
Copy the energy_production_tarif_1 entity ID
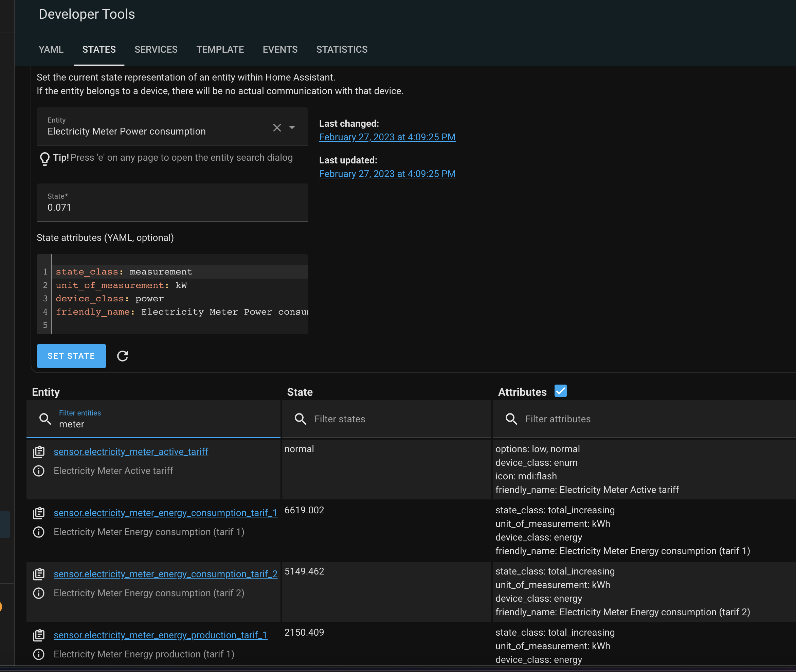pos(39,635)
